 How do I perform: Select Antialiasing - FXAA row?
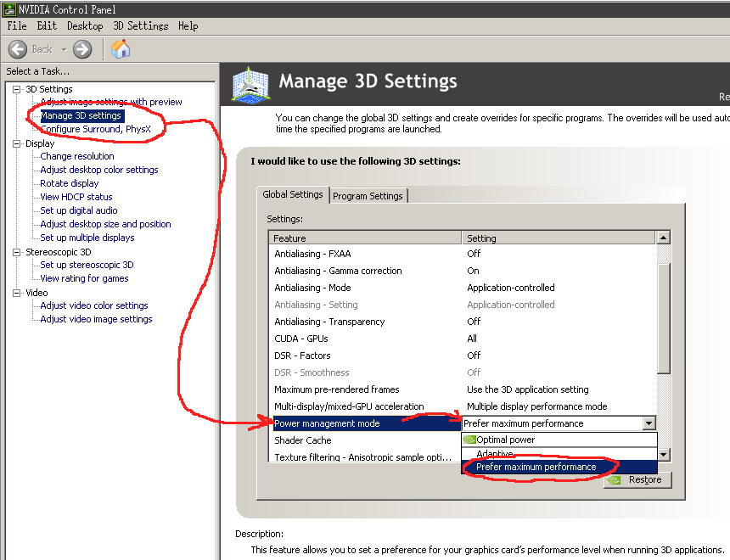[x=463, y=254]
